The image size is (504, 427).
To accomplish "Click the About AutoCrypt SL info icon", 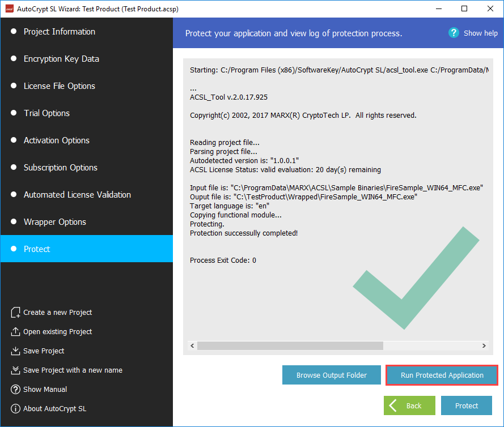I will [x=15, y=409].
